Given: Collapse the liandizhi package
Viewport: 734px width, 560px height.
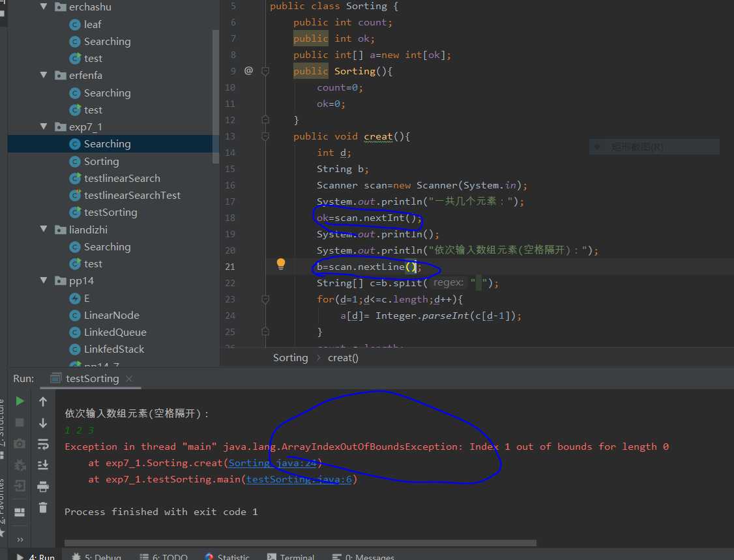Looking at the screenshot, I should 44,229.
